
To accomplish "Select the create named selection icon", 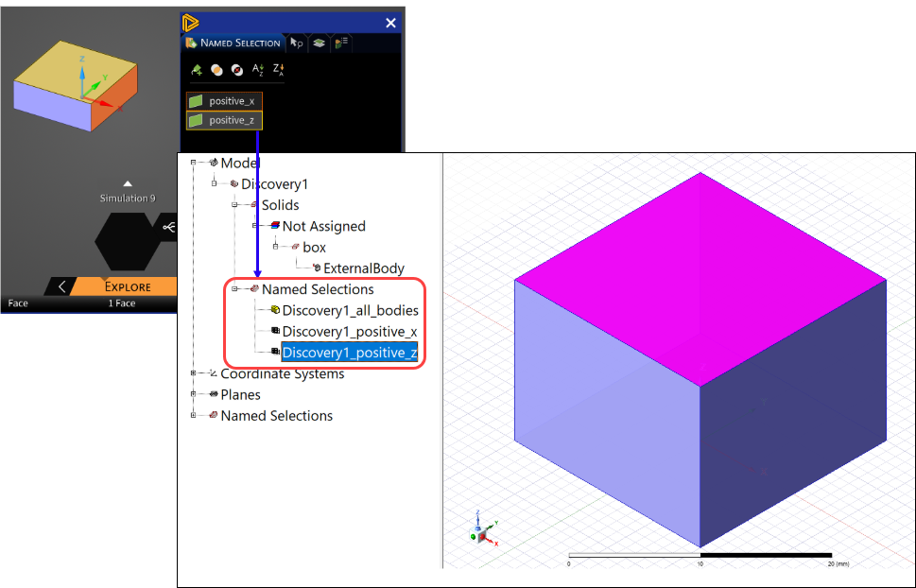I will point(198,69).
